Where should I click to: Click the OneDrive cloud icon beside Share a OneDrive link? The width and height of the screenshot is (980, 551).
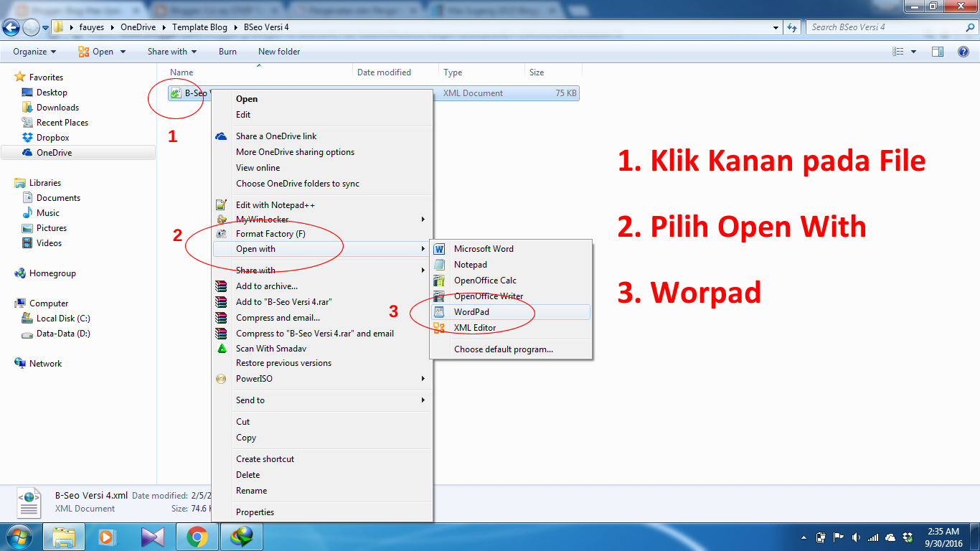pyautogui.click(x=222, y=136)
